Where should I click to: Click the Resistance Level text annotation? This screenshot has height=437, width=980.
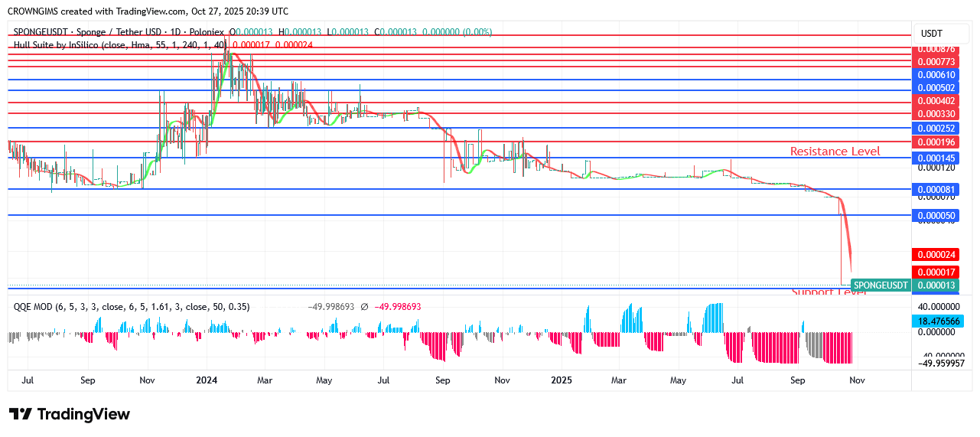pos(835,152)
